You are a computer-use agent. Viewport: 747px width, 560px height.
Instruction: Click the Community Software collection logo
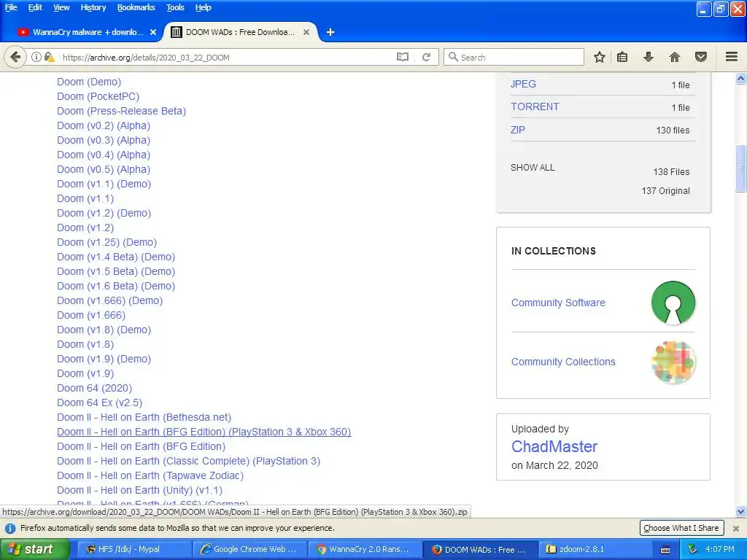[x=673, y=303]
